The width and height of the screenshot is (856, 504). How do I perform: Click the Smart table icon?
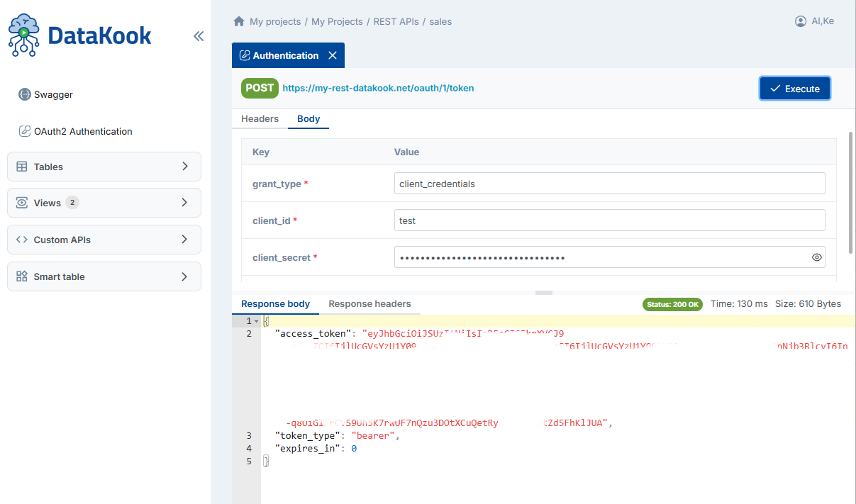click(21, 276)
